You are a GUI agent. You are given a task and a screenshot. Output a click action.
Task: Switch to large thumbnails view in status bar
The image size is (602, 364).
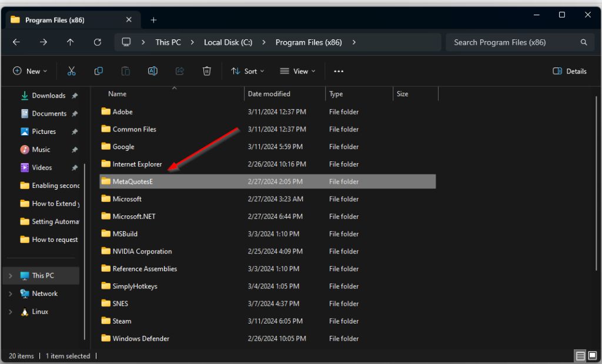click(x=593, y=356)
